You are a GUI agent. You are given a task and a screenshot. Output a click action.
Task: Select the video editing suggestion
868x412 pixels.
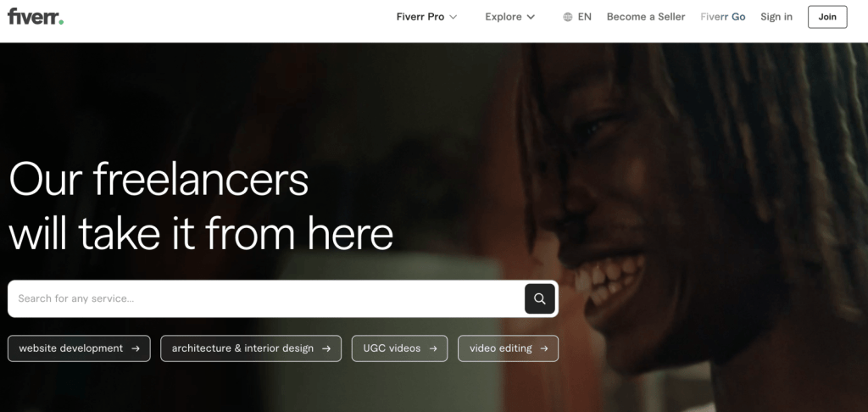[509, 348]
